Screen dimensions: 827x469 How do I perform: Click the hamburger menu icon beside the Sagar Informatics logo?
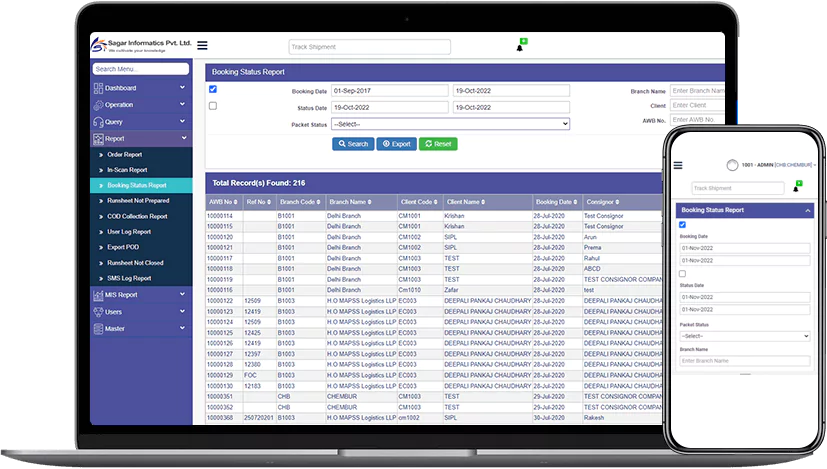(x=202, y=45)
